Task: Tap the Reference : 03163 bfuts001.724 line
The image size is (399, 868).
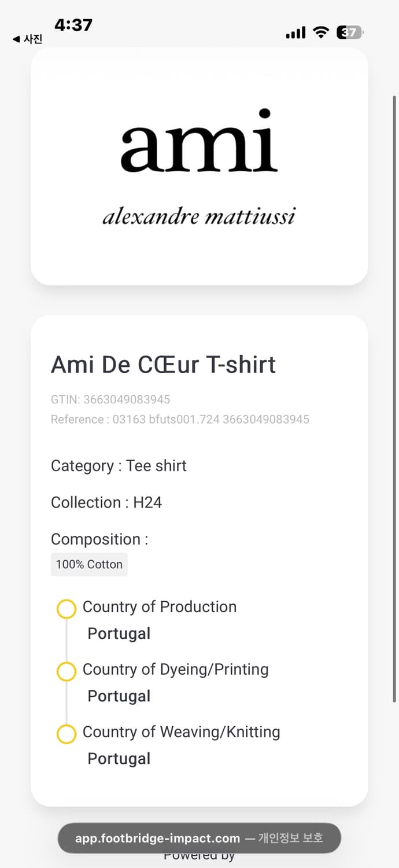Action: click(x=180, y=419)
